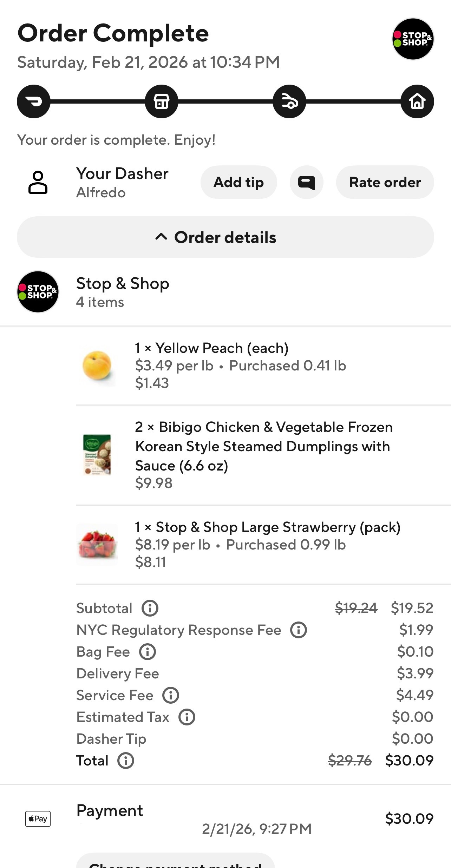The width and height of the screenshot is (451, 868).
Task: Tap the Rate order button
Action: click(385, 183)
